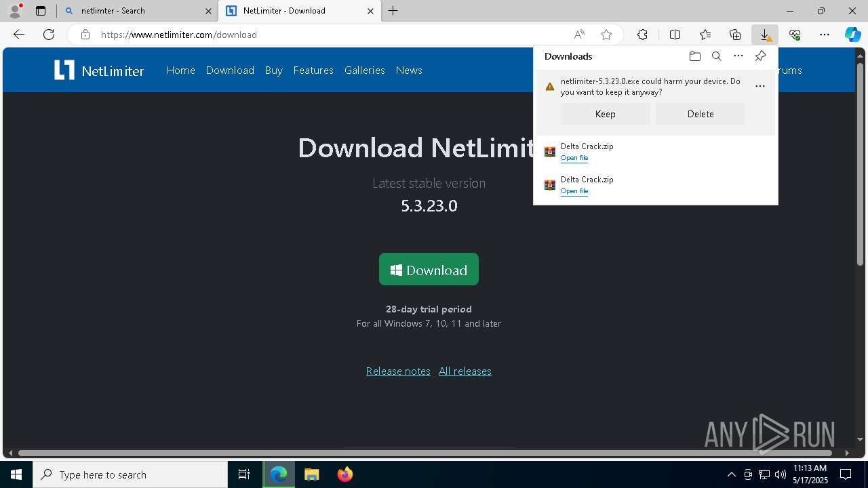Open Favorites list icon
868x488 pixels.
[705, 35]
